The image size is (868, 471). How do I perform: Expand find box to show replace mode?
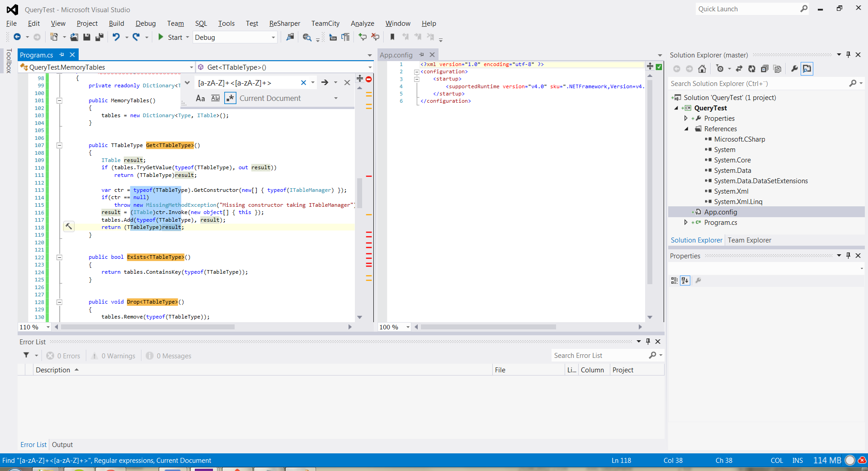[x=187, y=82]
